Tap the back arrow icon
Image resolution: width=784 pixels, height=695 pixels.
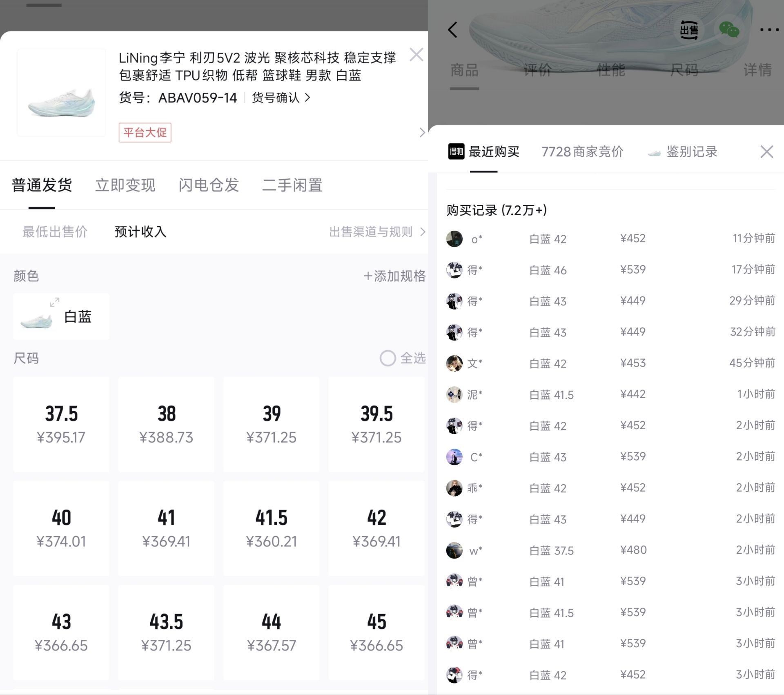452,30
